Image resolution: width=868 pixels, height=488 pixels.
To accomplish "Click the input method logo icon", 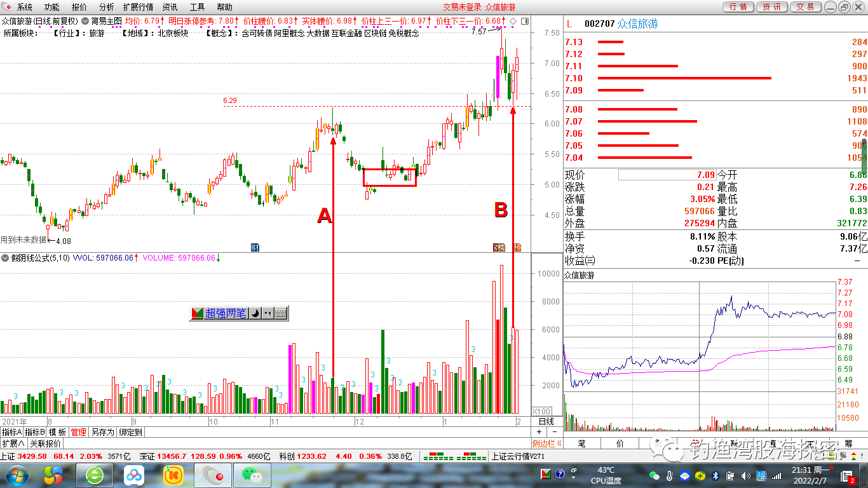I will point(197,313).
